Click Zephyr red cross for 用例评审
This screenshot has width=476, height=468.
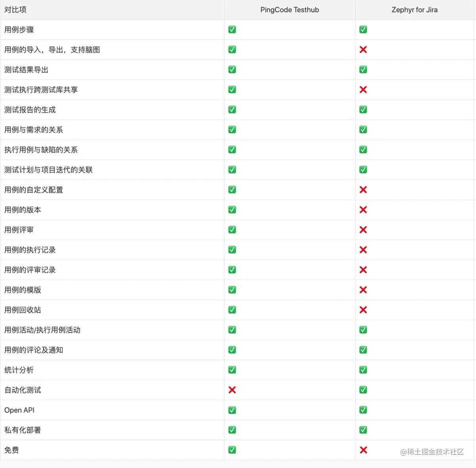coord(363,230)
